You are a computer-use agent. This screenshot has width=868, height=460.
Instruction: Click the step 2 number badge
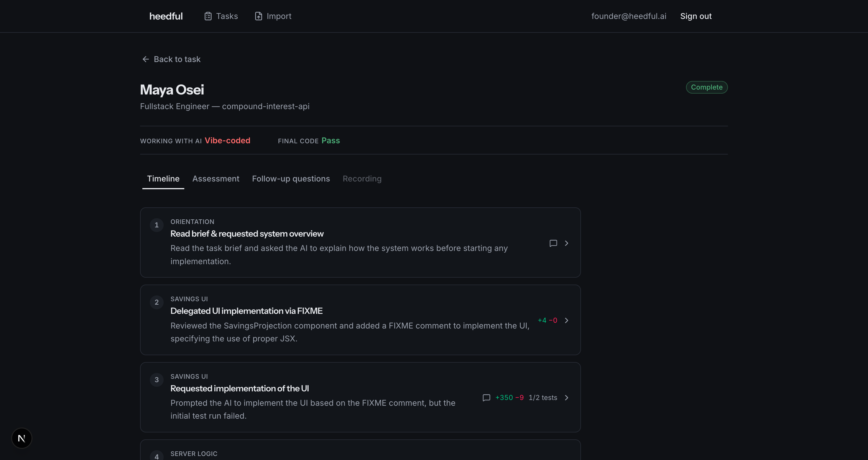pos(156,302)
